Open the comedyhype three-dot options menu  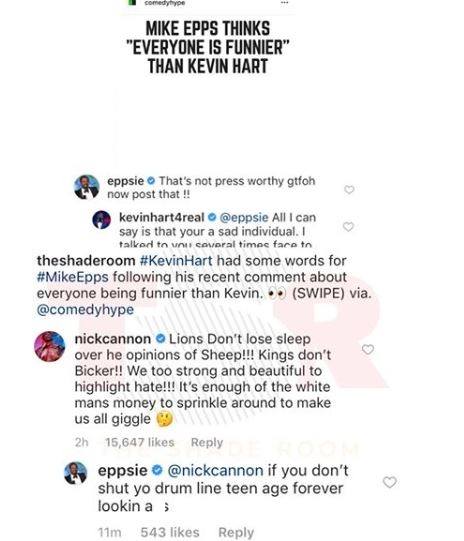point(284,2)
